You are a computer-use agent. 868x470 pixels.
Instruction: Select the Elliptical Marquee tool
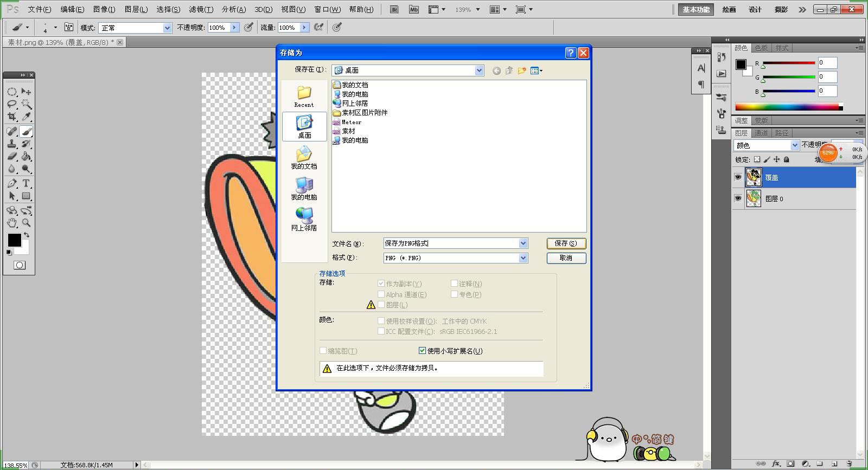12,92
